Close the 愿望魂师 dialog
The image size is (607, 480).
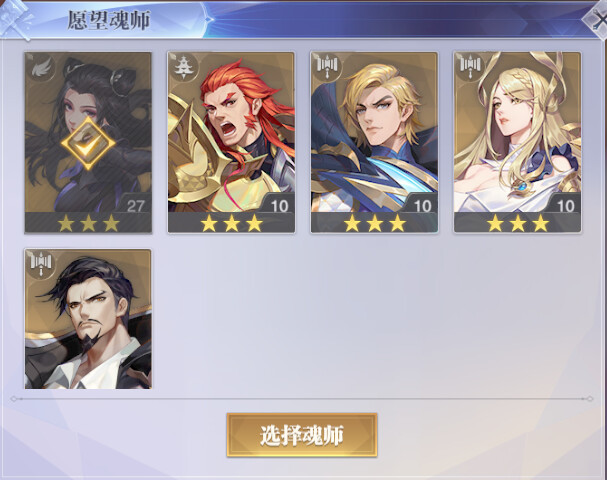(597, 19)
